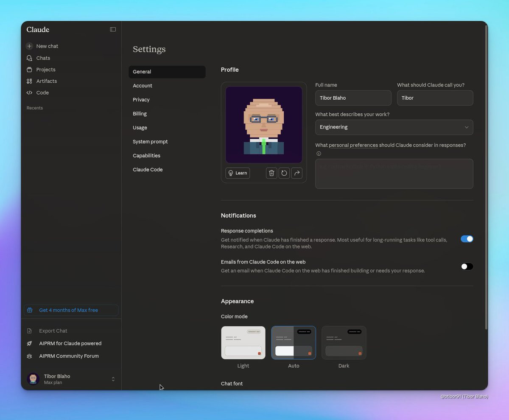Viewport: 509px width, 420px height.
Task: Click the gift icon in promo banner
Action: click(x=30, y=310)
